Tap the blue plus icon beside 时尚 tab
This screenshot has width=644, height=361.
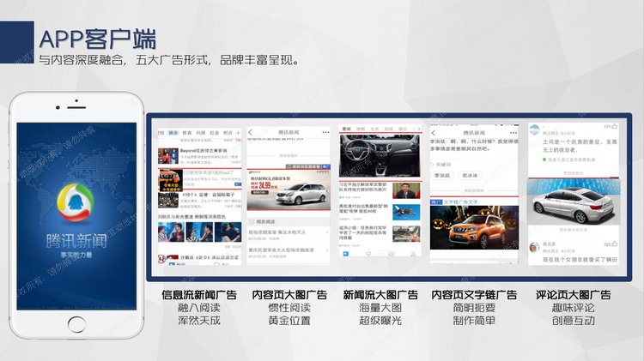(x=238, y=133)
